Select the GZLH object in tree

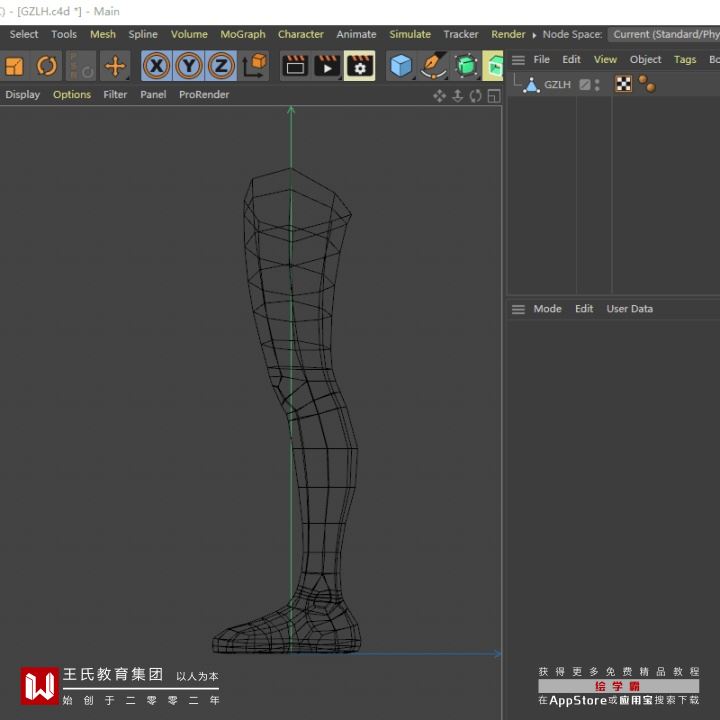[557, 85]
